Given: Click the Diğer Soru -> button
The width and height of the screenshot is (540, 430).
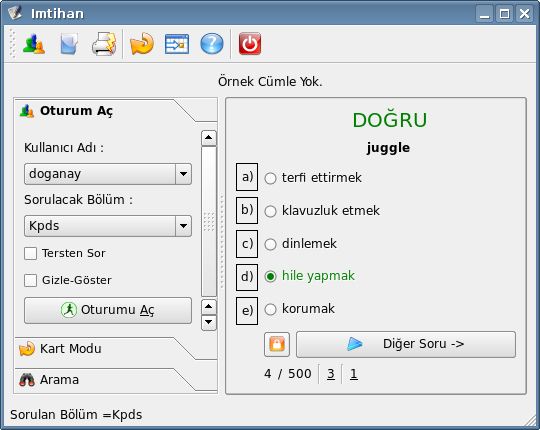Looking at the screenshot, I should click(406, 344).
